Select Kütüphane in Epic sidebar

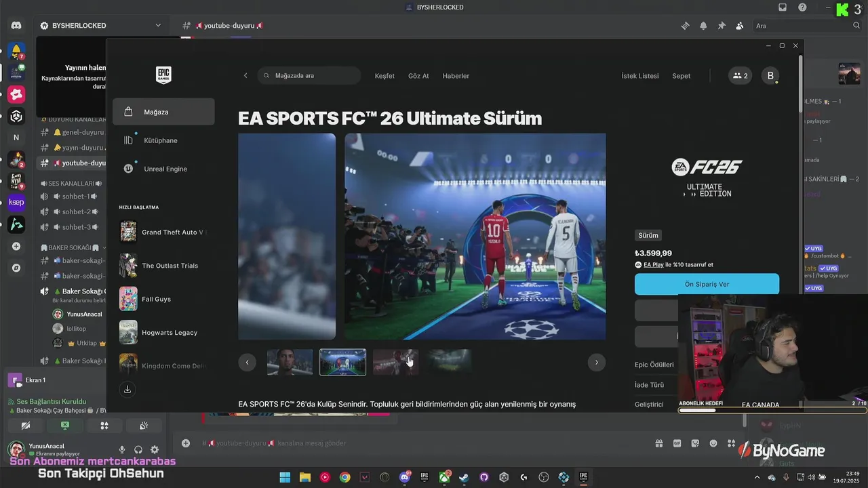163,140
